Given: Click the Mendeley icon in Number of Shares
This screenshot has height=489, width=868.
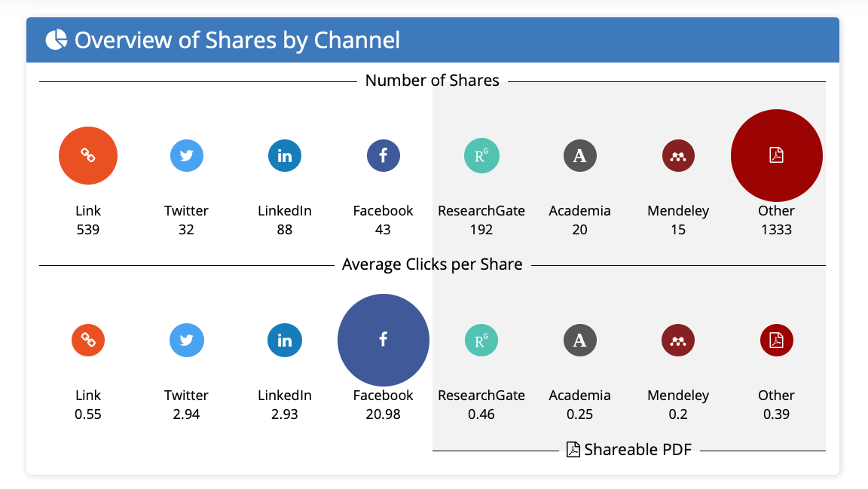Looking at the screenshot, I should point(677,156).
